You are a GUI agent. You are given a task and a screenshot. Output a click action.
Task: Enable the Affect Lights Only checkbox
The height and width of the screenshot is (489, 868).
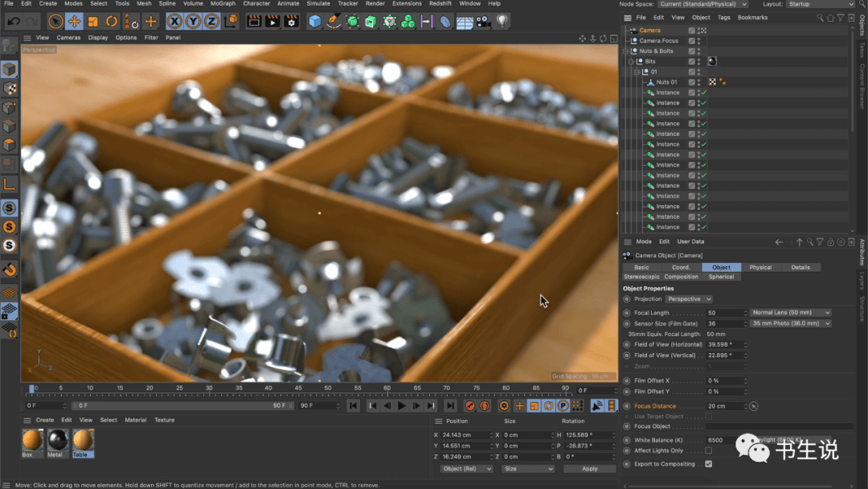[709, 450]
